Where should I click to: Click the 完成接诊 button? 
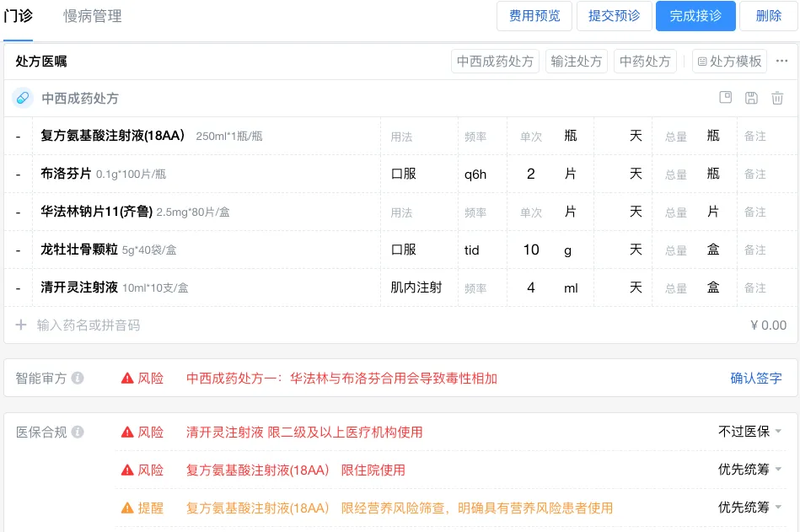point(695,16)
